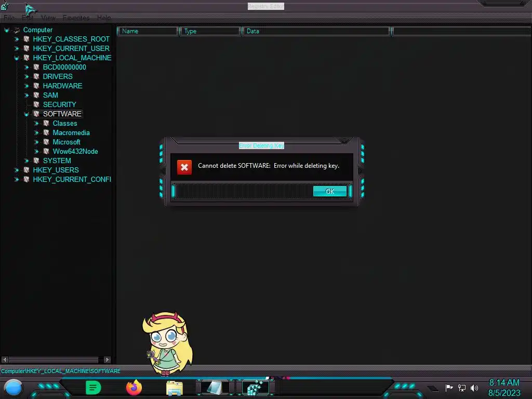The image size is (532, 399).
Task: Click the Type column header
Action: pyautogui.click(x=210, y=31)
